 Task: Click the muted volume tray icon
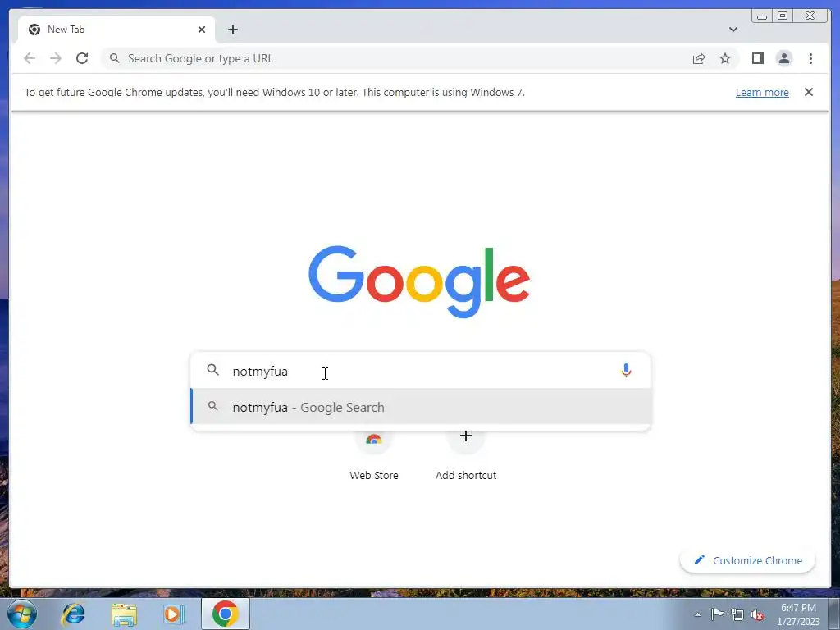pos(757,614)
